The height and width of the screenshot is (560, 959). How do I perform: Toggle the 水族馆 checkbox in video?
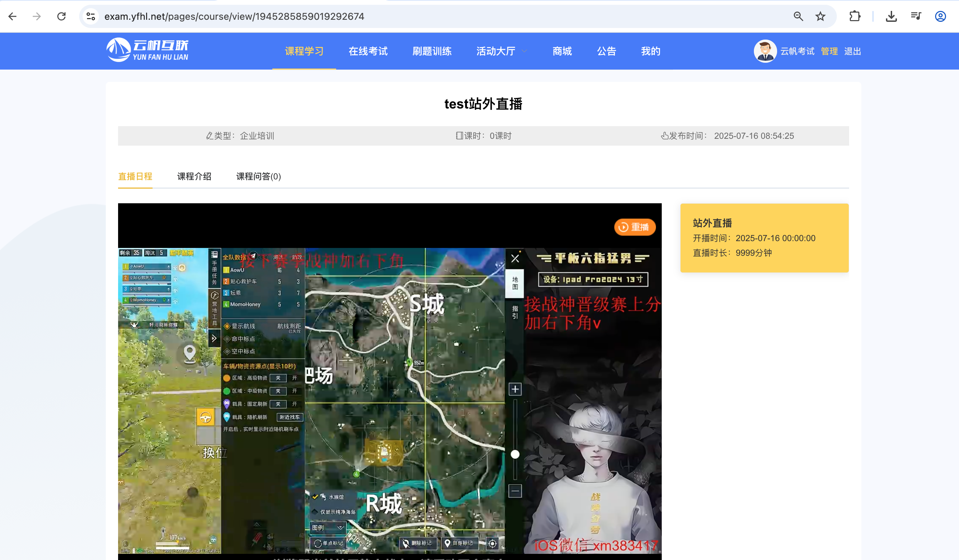pos(315,497)
